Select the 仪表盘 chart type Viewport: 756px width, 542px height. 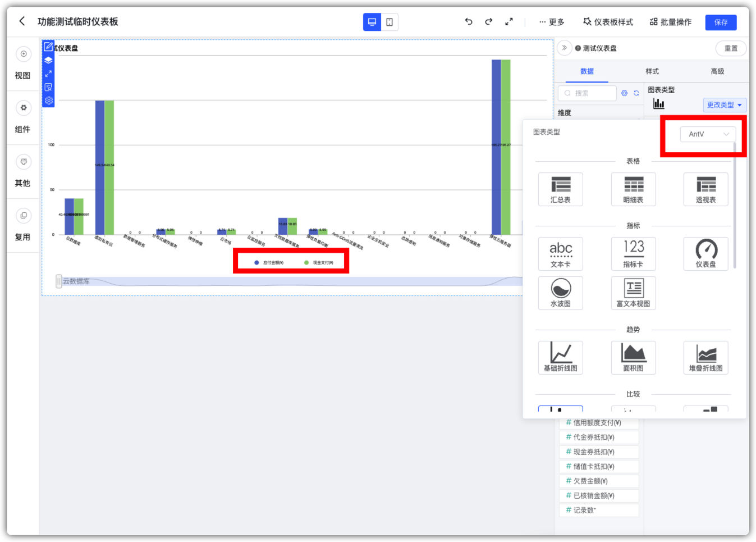click(x=706, y=254)
